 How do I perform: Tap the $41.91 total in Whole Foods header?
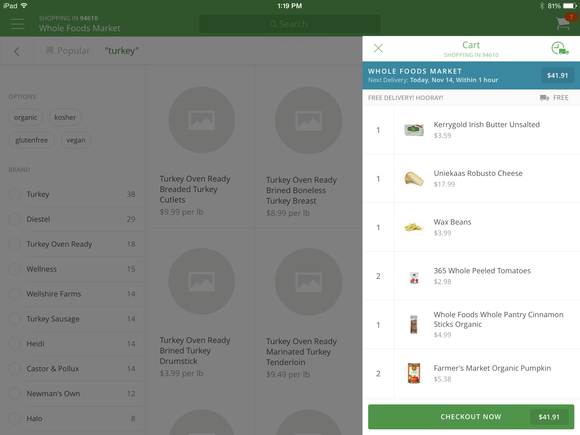pyautogui.click(x=557, y=75)
